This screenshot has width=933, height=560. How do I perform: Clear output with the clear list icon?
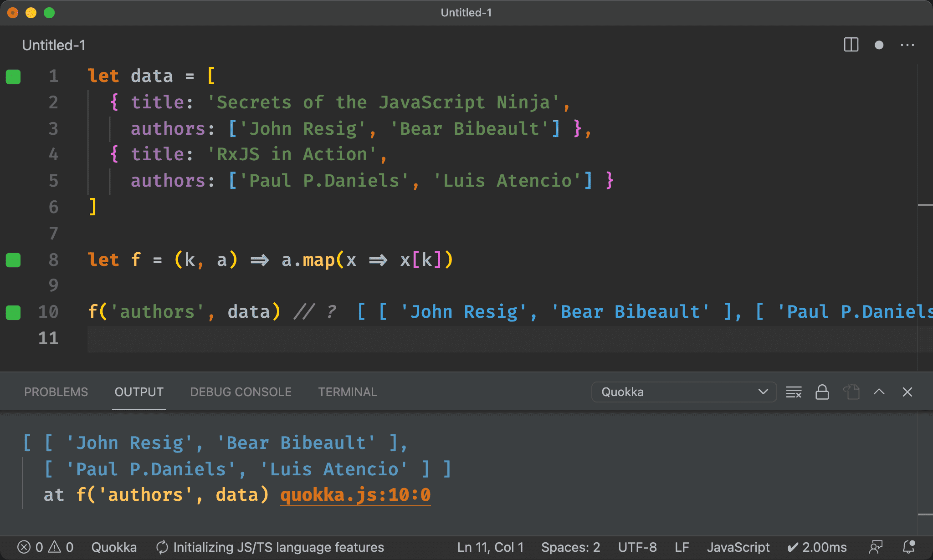(794, 392)
